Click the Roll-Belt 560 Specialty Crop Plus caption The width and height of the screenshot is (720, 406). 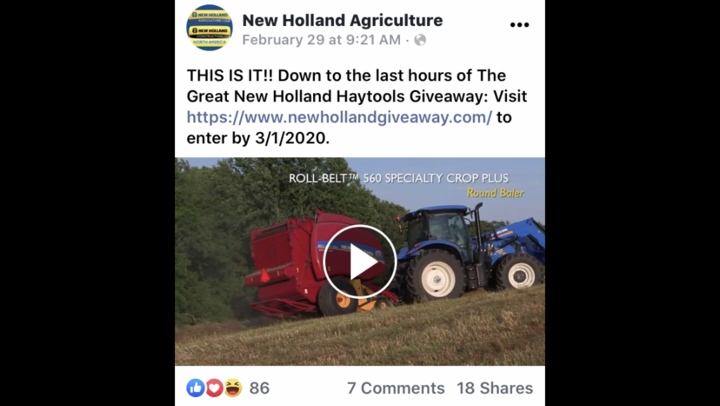(399, 178)
